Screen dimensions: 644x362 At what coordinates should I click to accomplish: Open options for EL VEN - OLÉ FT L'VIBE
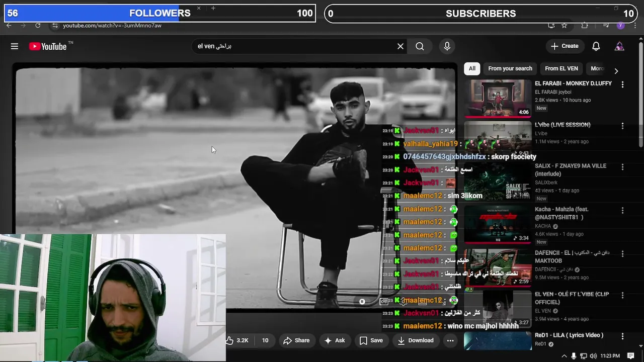pyautogui.click(x=622, y=295)
